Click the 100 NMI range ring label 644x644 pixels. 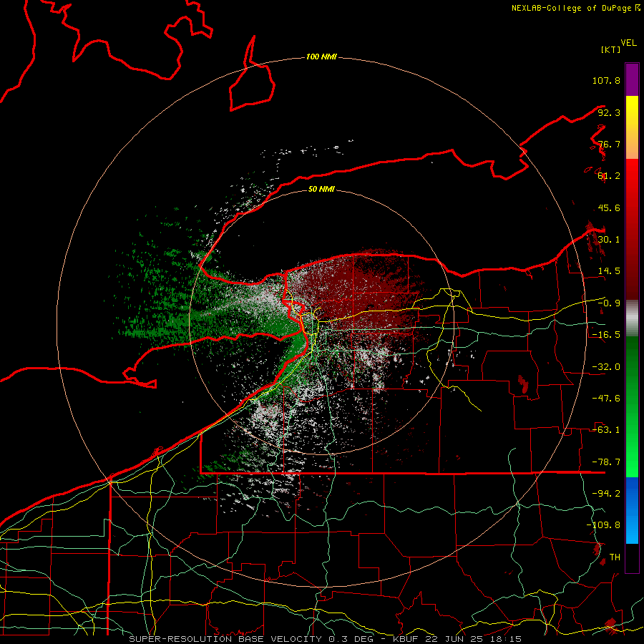(x=321, y=57)
